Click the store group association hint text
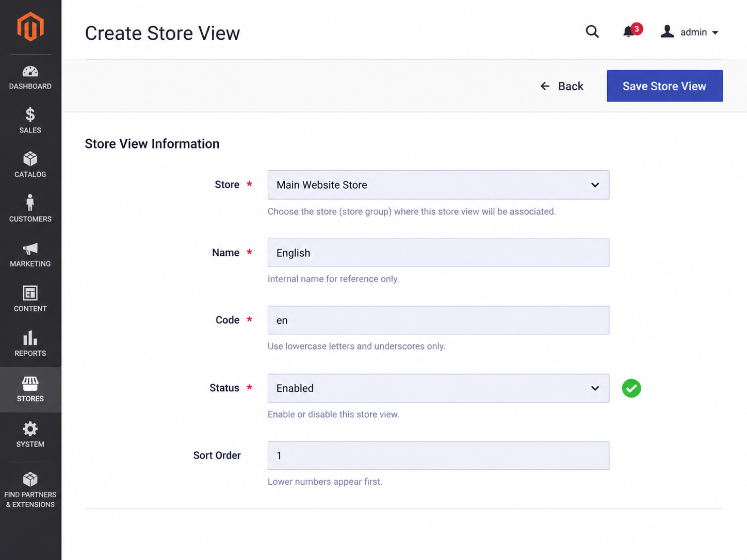Screen dimensions: 747x560 (x=412, y=211)
